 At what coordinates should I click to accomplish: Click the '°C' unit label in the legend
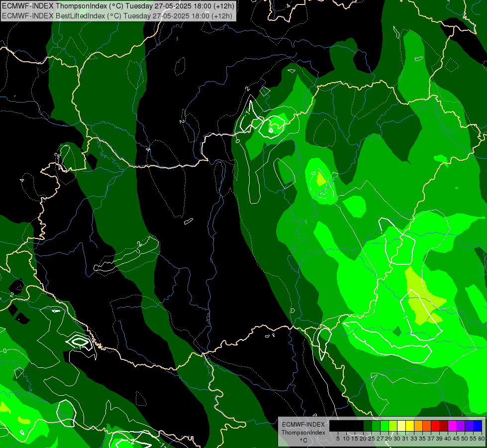tap(304, 441)
